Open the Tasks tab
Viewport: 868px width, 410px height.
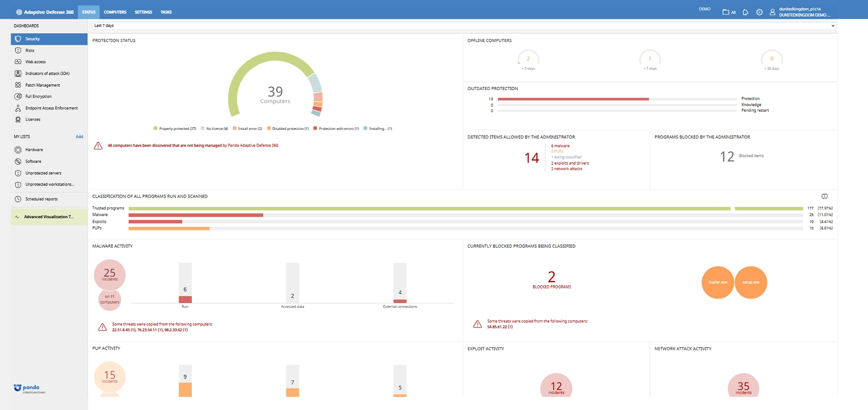[x=166, y=12]
